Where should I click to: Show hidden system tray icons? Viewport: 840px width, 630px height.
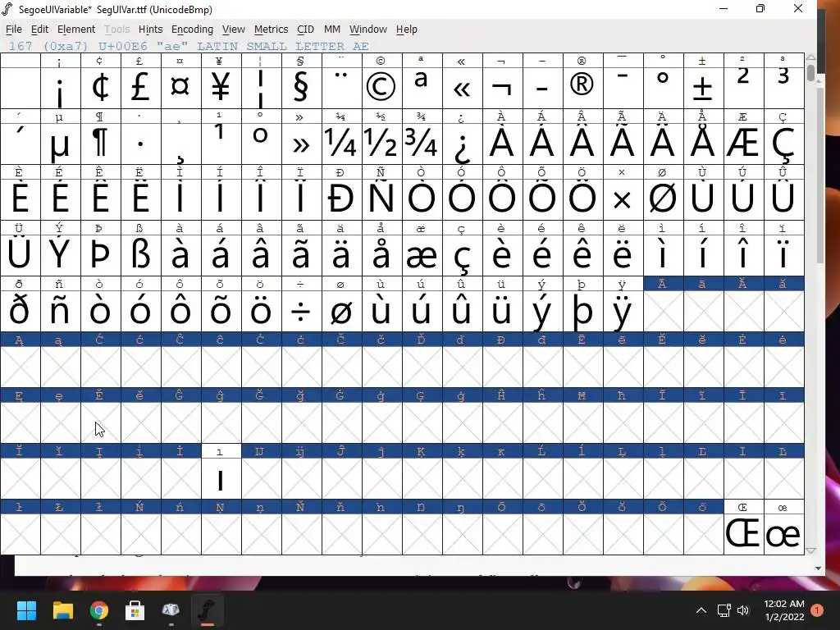pos(701,610)
